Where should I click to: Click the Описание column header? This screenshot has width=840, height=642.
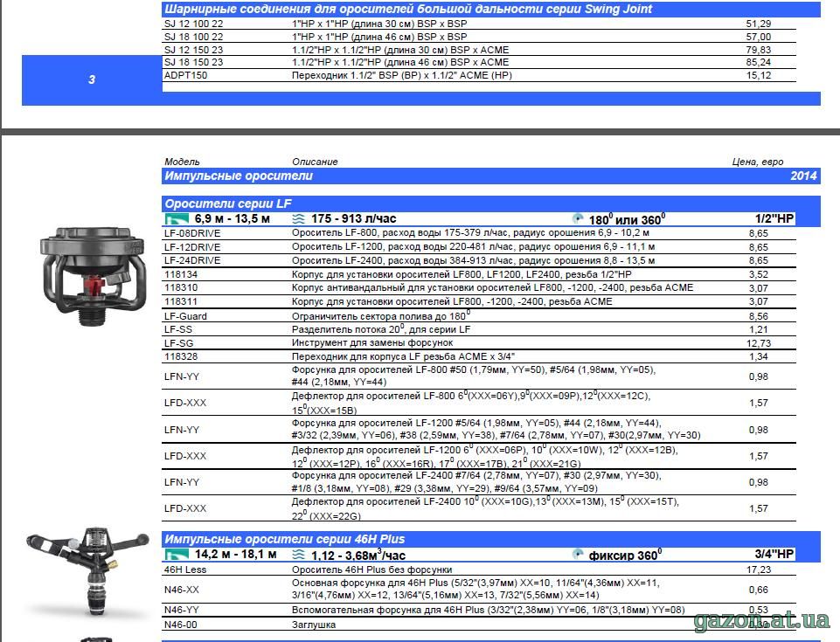tap(315, 162)
